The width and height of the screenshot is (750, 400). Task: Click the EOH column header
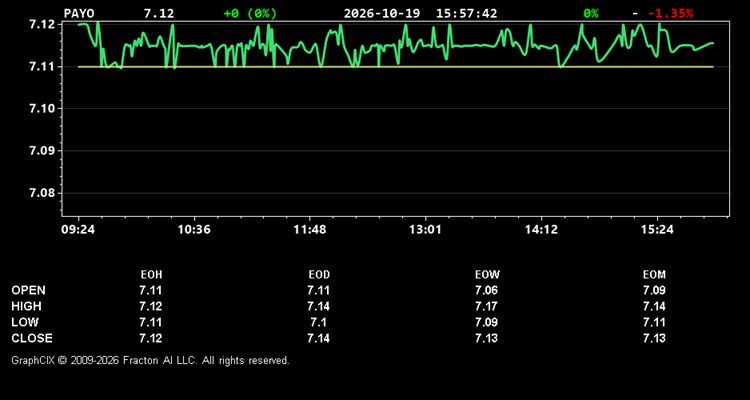151,275
